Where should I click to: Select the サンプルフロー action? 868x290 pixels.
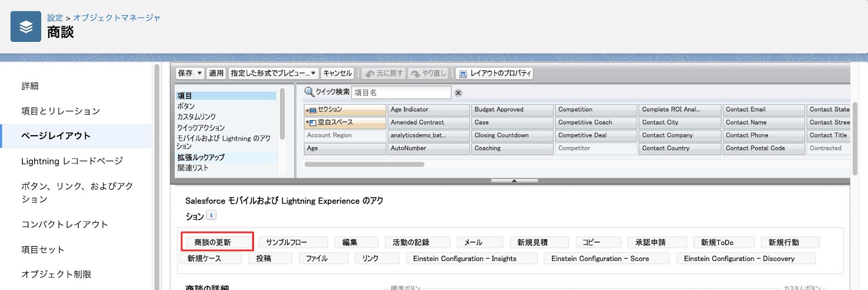[x=293, y=242]
